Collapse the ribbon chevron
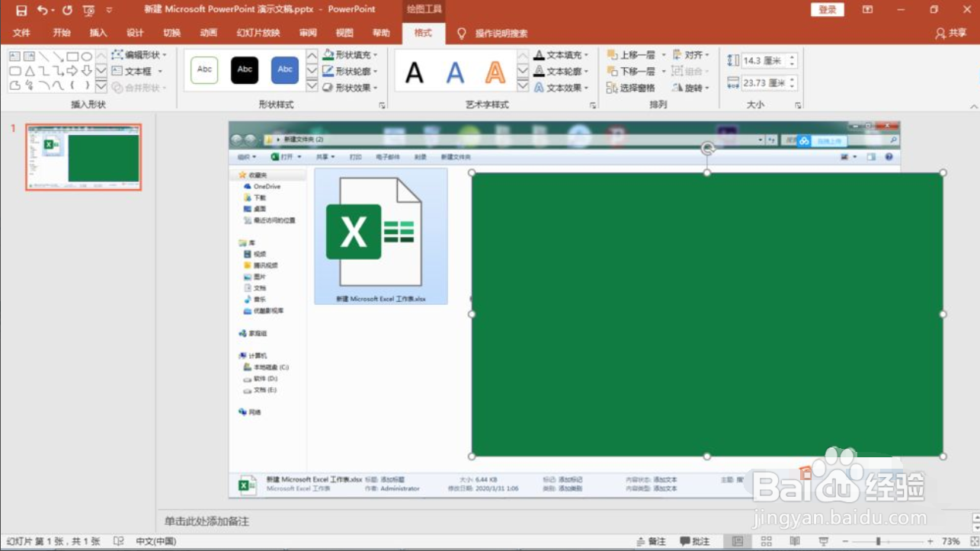Screen dimensions: 980x551 974,106
